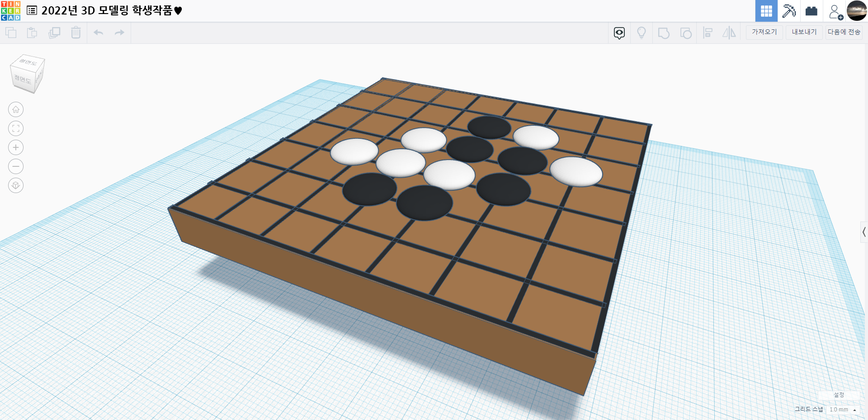Click the 가져오기 import button
The image size is (868, 420).
click(x=764, y=32)
